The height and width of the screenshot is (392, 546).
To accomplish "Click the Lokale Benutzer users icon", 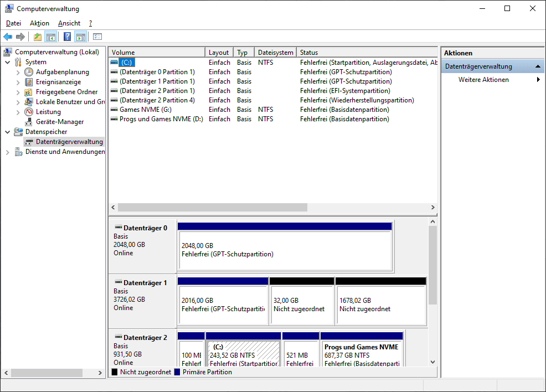I will [x=29, y=102].
